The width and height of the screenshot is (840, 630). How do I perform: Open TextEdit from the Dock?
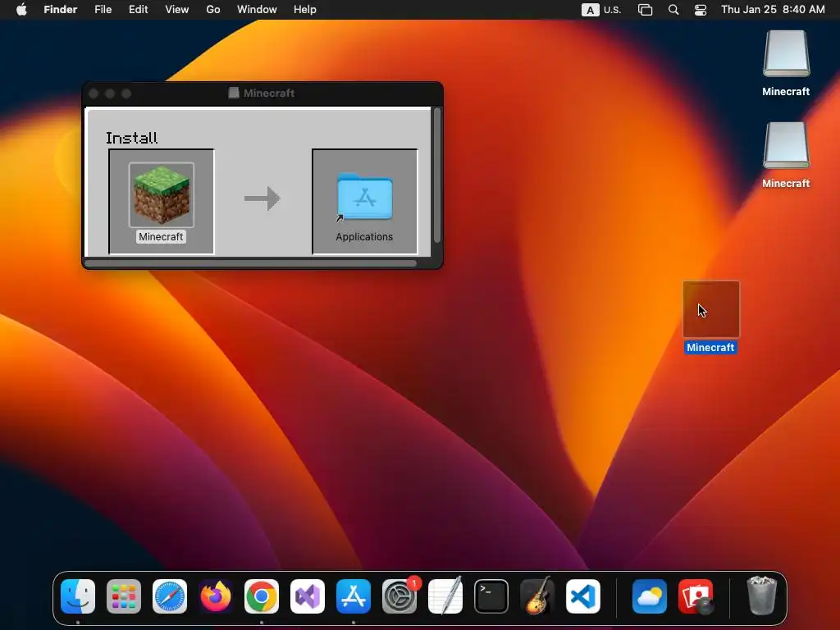[445, 596]
